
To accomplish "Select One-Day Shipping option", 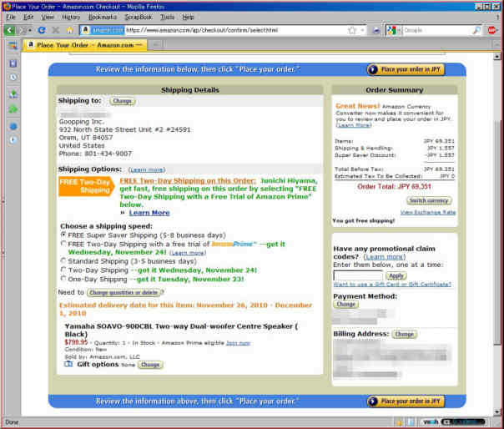I will [x=63, y=279].
